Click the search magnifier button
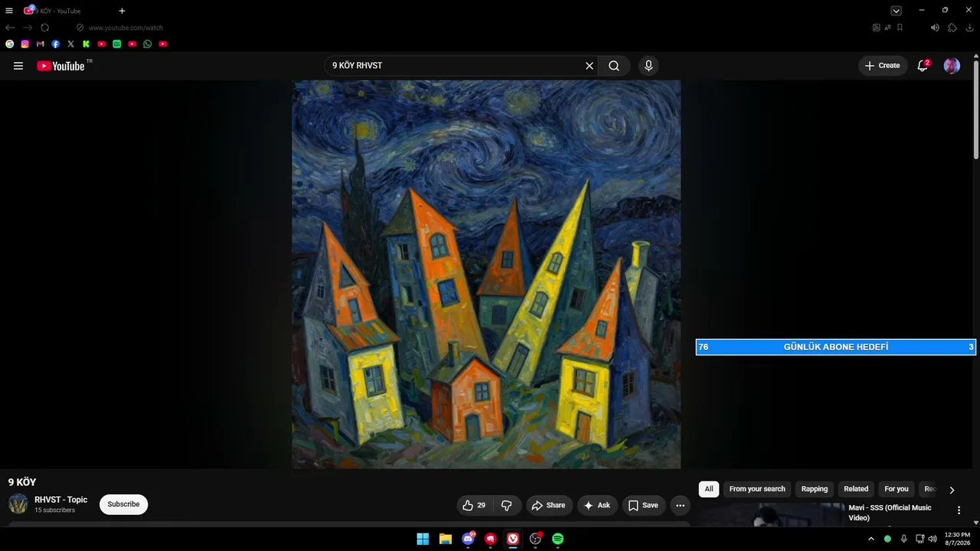Viewport: 980px width, 551px height. 614,66
